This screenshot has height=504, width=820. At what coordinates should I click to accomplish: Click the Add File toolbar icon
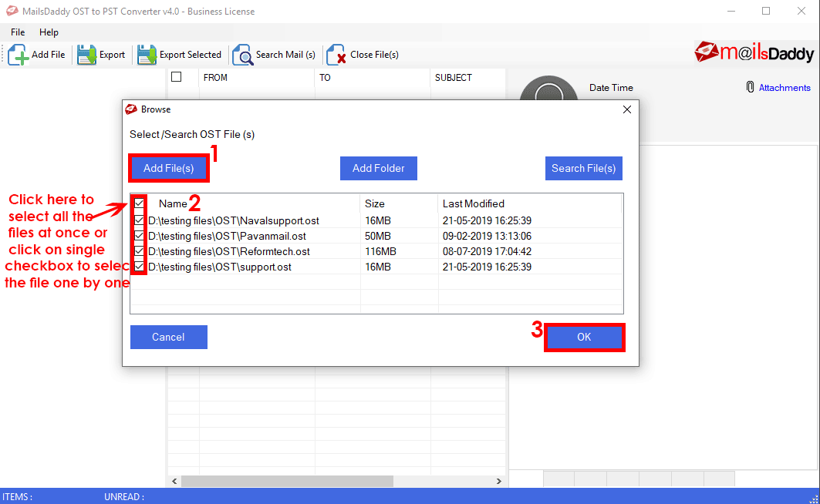19,55
